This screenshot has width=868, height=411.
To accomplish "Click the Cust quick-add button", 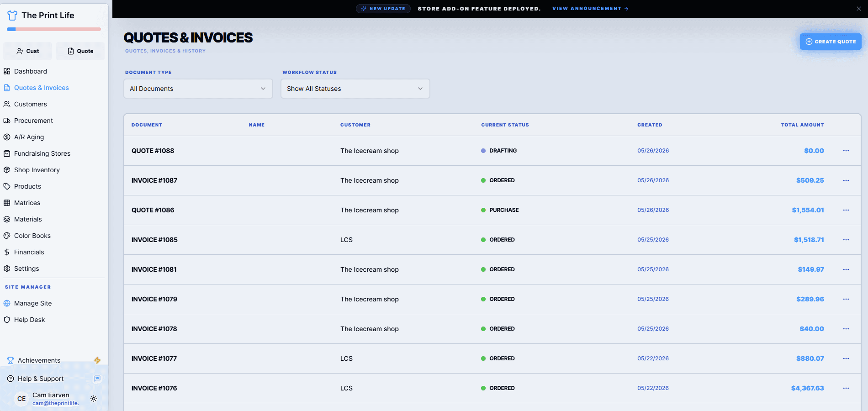I will point(28,51).
